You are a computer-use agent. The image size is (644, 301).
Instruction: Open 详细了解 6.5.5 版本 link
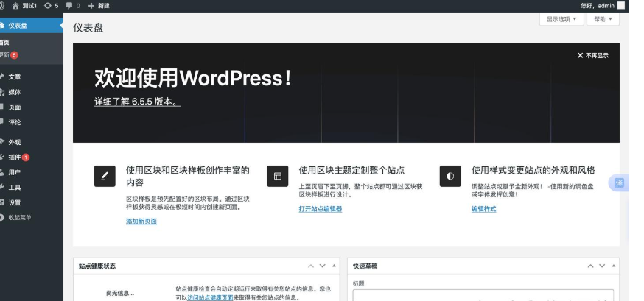[x=138, y=102]
